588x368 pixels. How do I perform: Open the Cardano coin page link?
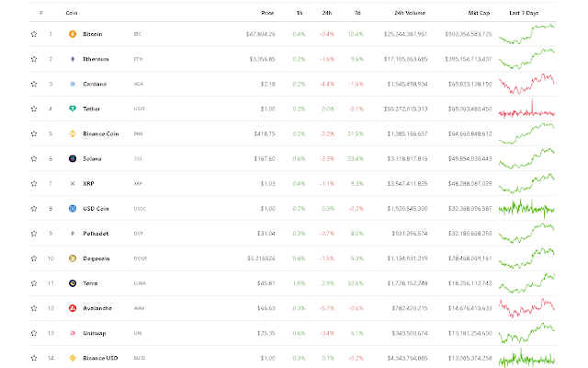(x=95, y=84)
